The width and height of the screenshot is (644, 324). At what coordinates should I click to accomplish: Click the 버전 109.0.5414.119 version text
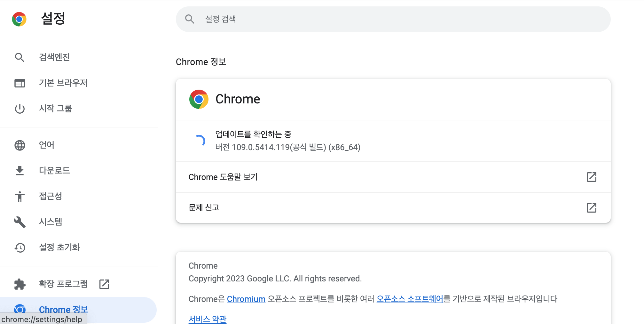[288, 147]
